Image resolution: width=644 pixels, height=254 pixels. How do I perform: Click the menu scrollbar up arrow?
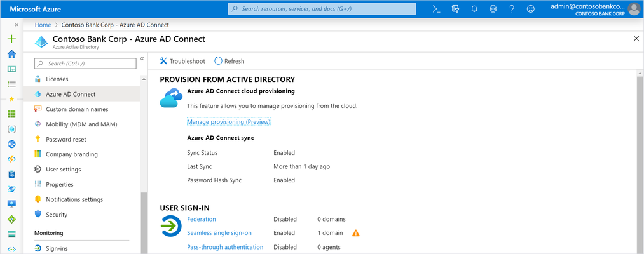(143, 79)
